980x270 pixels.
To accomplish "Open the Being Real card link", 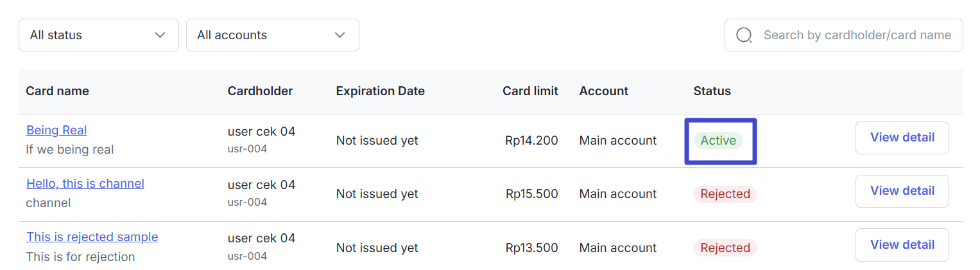I will (x=56, y=130).
